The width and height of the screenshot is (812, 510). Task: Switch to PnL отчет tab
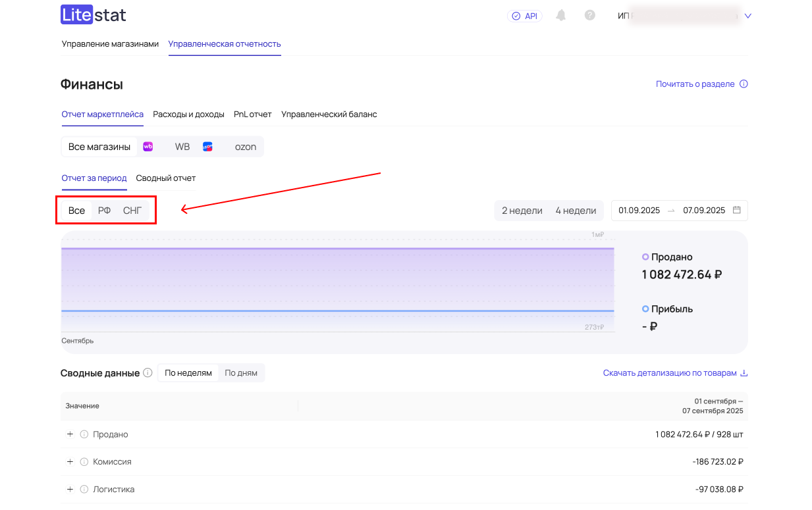click(x=252, y=115)
